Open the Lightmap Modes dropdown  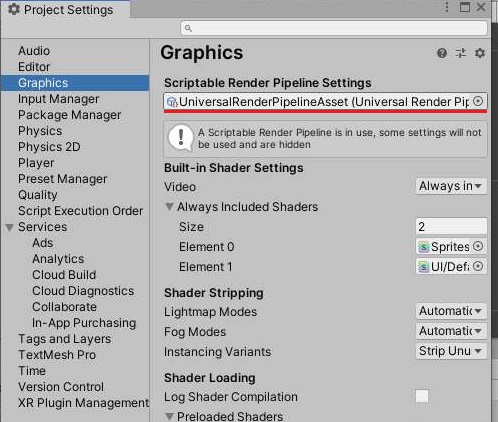coord(451,311)
